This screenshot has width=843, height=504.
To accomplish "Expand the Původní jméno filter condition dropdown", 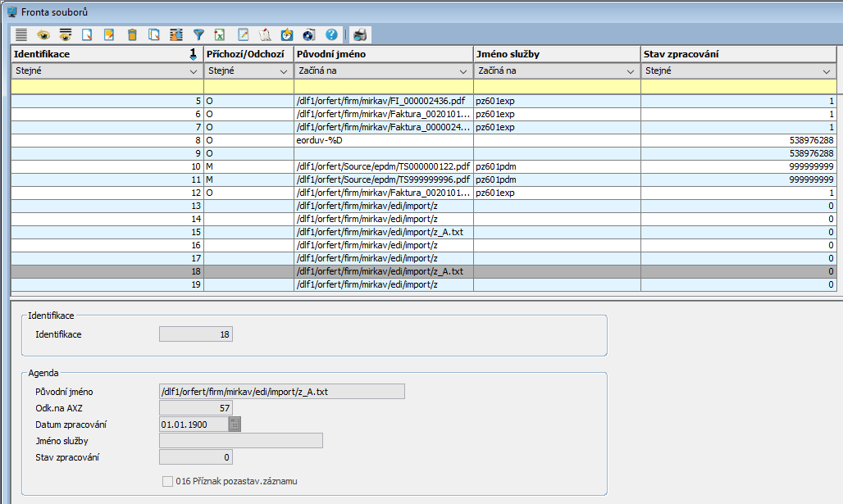I will [x=464, y=71].
